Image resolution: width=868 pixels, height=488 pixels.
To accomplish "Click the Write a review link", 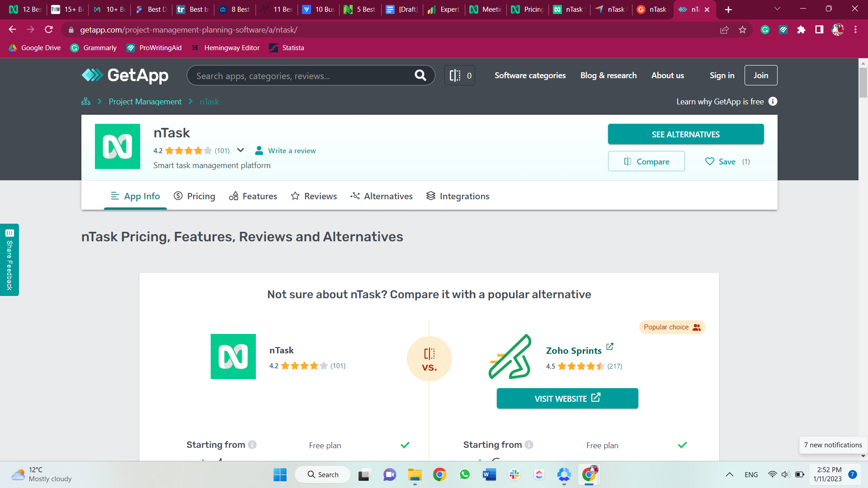I will point(292,151).
